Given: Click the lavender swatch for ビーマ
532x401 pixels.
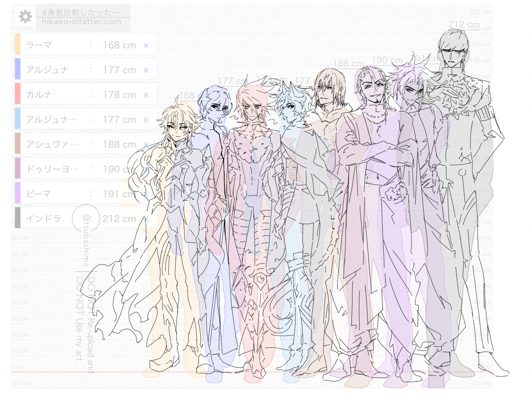Looking at the screenshot, I should (x=17, y=193).
